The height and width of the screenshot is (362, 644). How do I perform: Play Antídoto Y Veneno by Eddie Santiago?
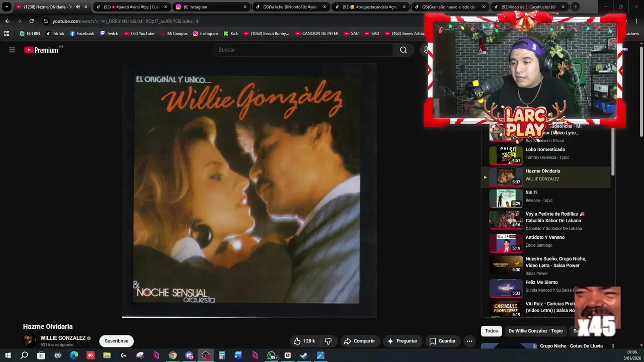(x=550, y=243)
